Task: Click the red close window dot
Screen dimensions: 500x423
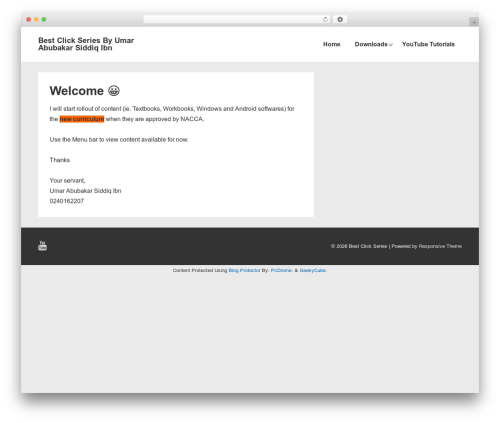Action: point(29,20)
